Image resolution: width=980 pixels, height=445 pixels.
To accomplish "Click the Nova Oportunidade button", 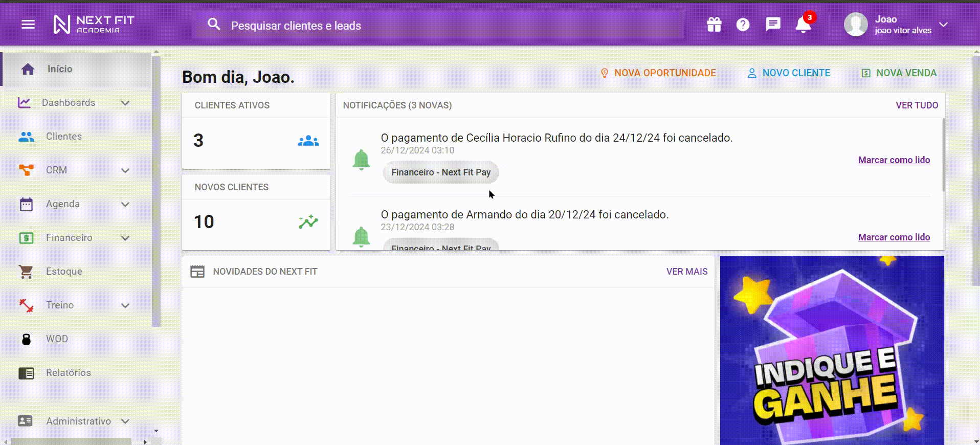I will tap(658, 73).
